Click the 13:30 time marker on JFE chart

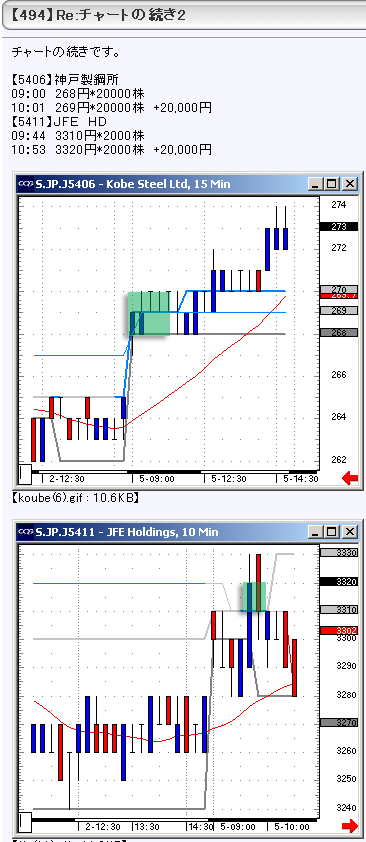coord(147,826)
